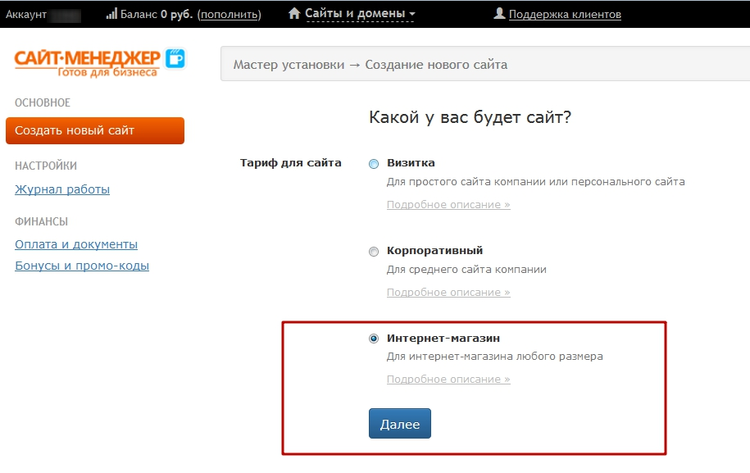The height and width of the screenshot is (473, 750).
Task: Open Подробное описание under Визитка
Action: coord(448,204)
